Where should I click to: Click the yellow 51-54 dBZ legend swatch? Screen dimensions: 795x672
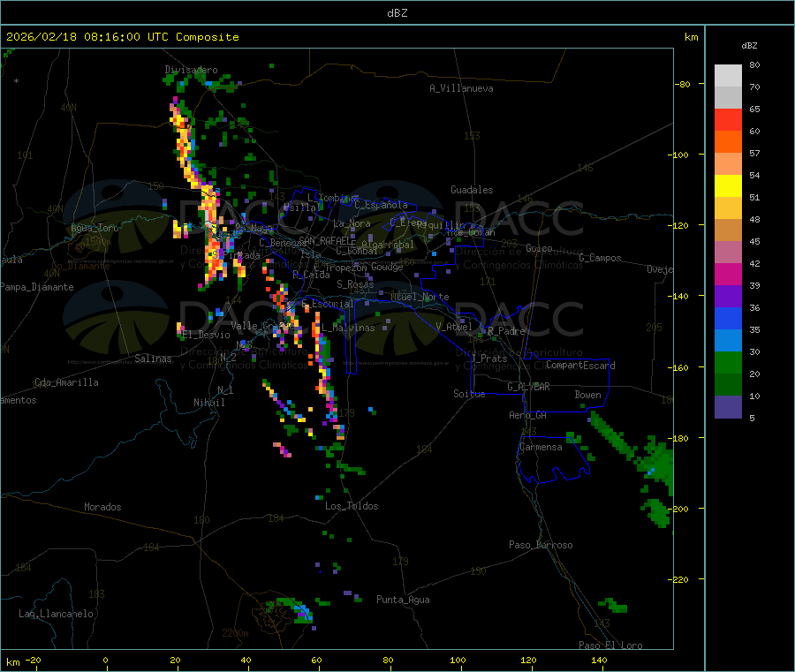(x=728, y=186)
